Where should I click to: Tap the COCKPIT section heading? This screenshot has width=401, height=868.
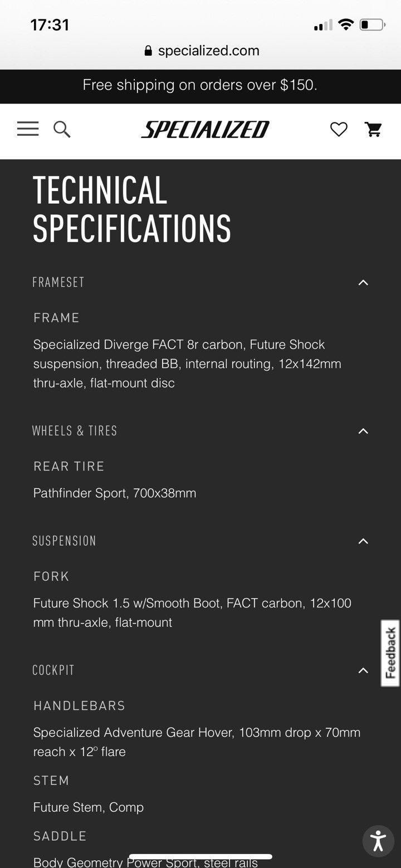pos(53,670)
